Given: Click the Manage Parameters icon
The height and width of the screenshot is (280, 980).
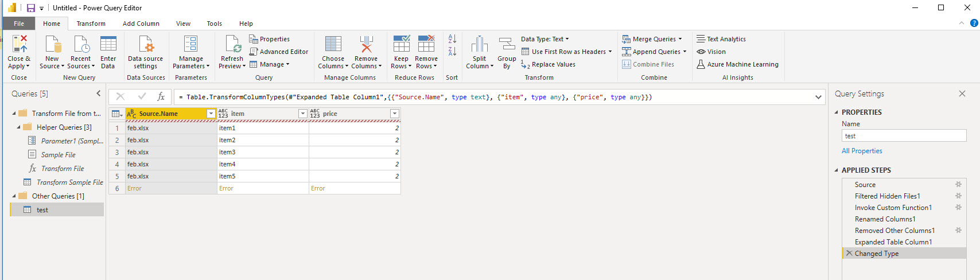Looking at the screenshot, I should (x=190, y=44).
